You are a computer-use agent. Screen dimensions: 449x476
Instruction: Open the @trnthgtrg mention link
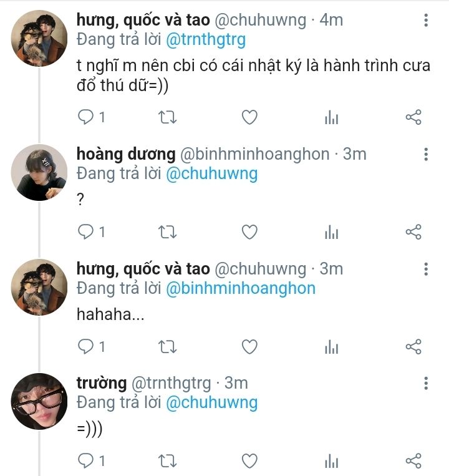click(x=206, y=39)
